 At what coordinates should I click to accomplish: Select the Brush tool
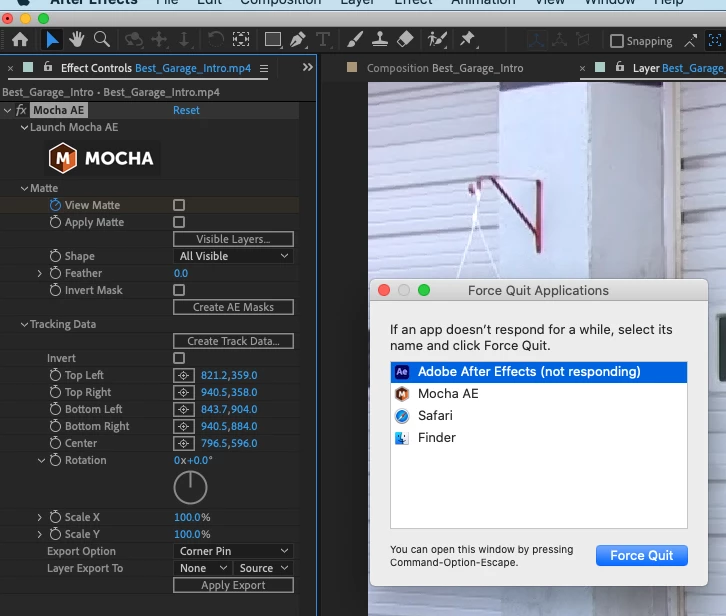(x=355, y=40)
